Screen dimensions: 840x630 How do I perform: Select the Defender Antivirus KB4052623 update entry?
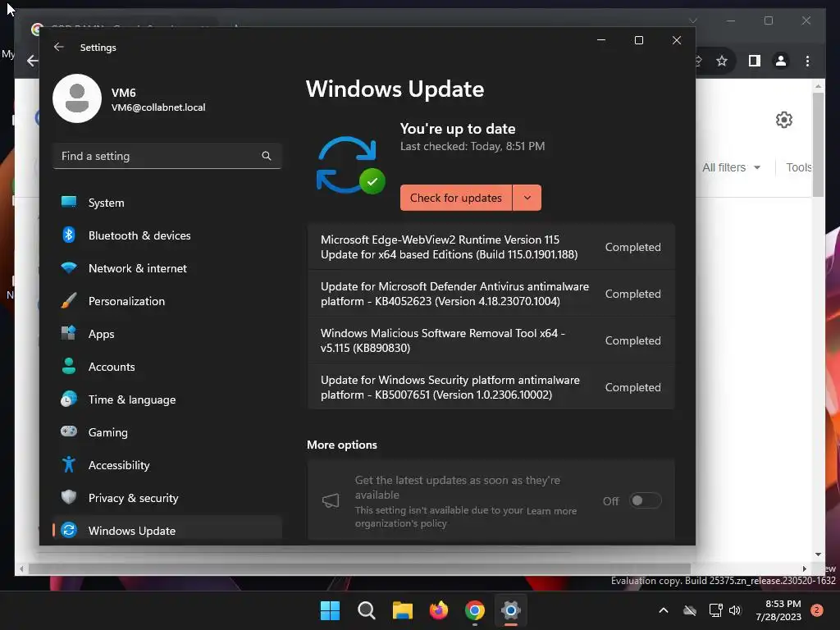[491, 294]
